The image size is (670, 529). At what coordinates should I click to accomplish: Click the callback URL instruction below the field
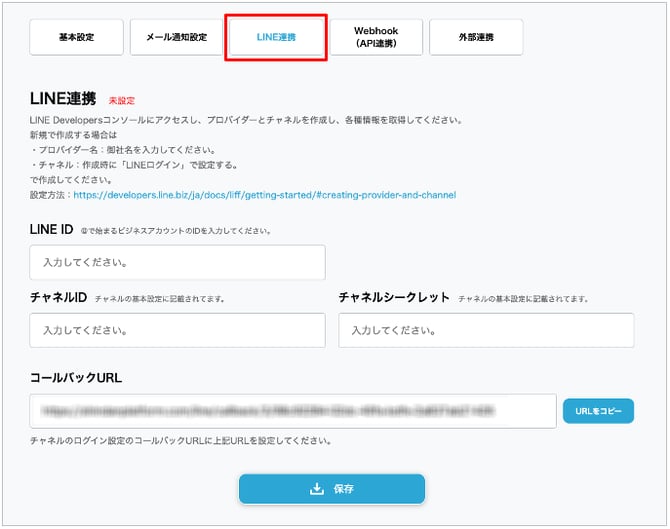point(181,441)
